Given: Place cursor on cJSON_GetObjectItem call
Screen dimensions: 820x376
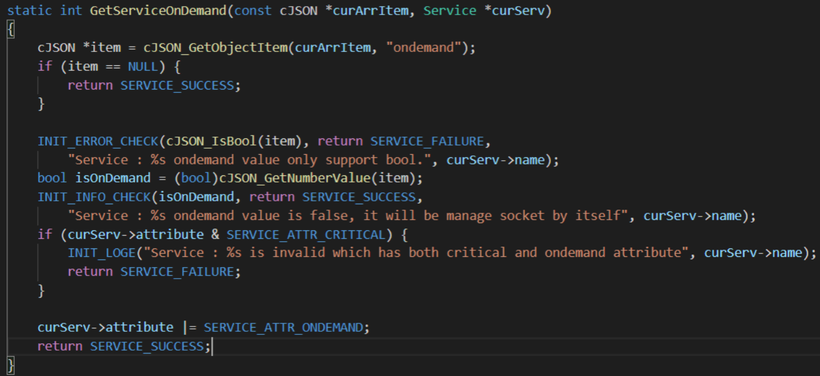Looking at the screenshot, I should click(x=215, y=48).
